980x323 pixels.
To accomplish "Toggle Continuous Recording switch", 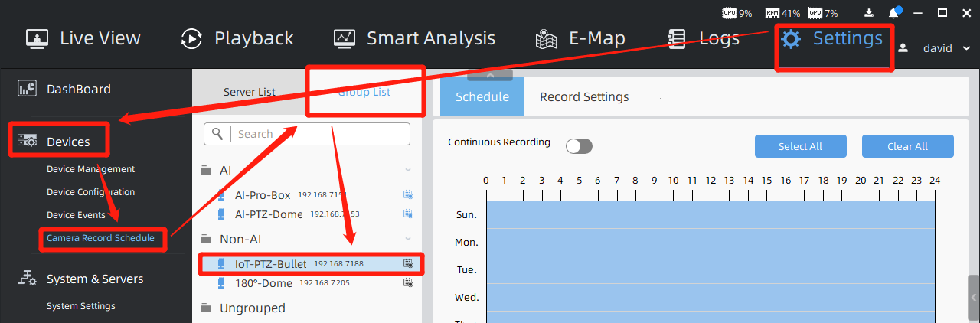I will pyautogui.click(x=579, y=146).
